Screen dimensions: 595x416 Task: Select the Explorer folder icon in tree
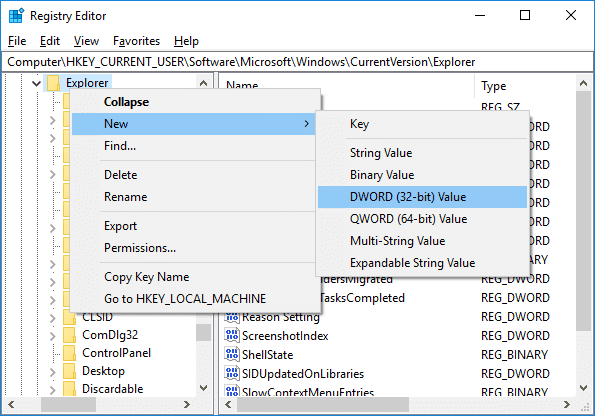53,83
